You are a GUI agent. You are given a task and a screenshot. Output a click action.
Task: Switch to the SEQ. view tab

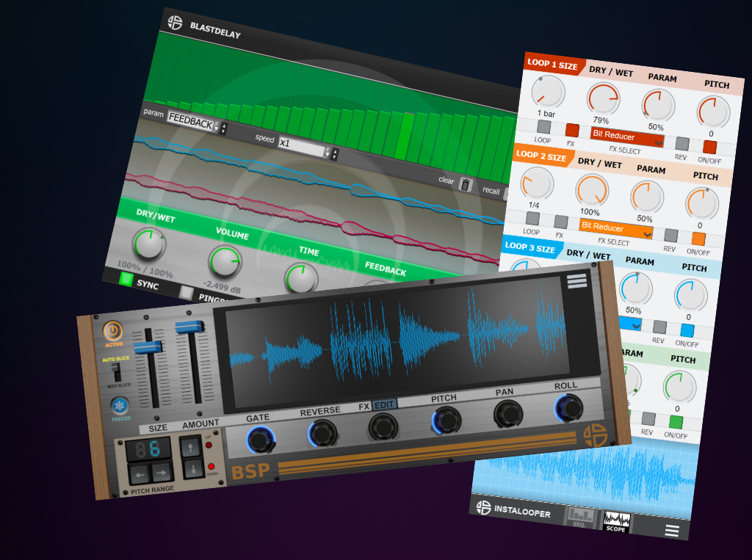pos(579,517)
